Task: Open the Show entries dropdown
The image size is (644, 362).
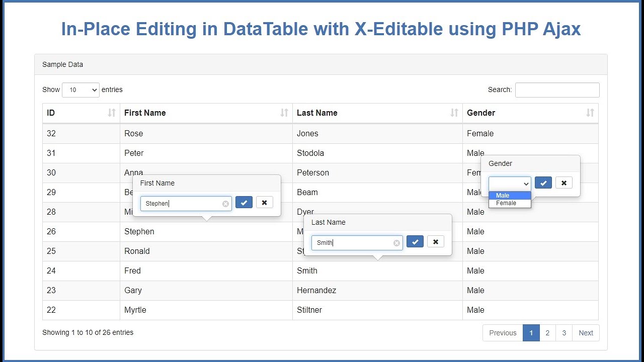Action: click(x=80, y=90)
